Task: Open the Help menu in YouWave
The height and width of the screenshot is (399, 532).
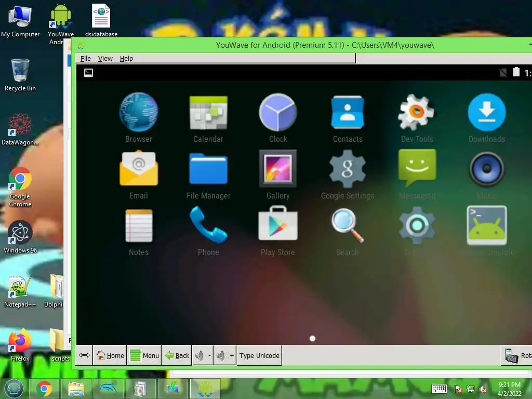Action: click(126, 58)
